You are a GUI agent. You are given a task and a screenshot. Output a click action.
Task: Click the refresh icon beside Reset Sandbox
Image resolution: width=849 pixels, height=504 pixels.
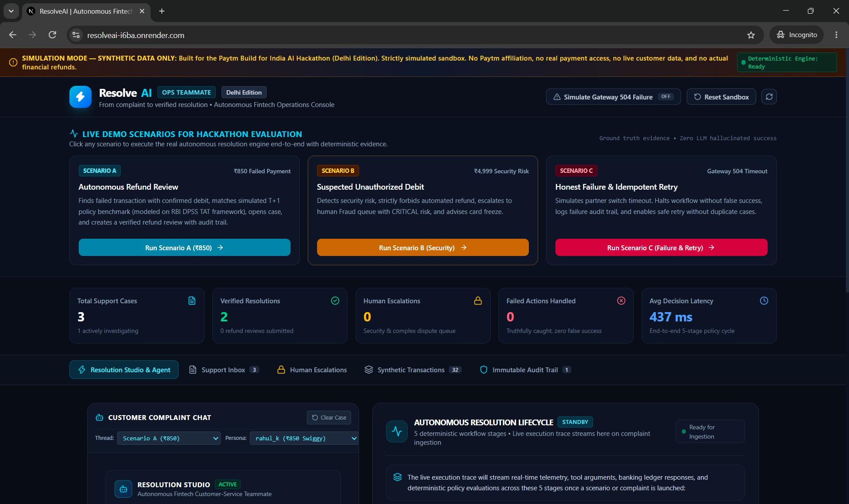pyautogui.click(x=769, y=97)
